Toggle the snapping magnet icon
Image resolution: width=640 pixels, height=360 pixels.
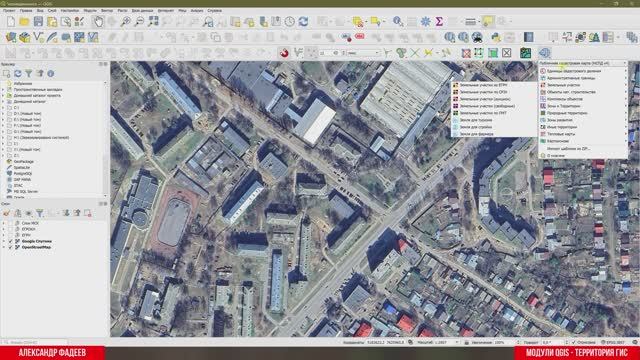(284, 53)
